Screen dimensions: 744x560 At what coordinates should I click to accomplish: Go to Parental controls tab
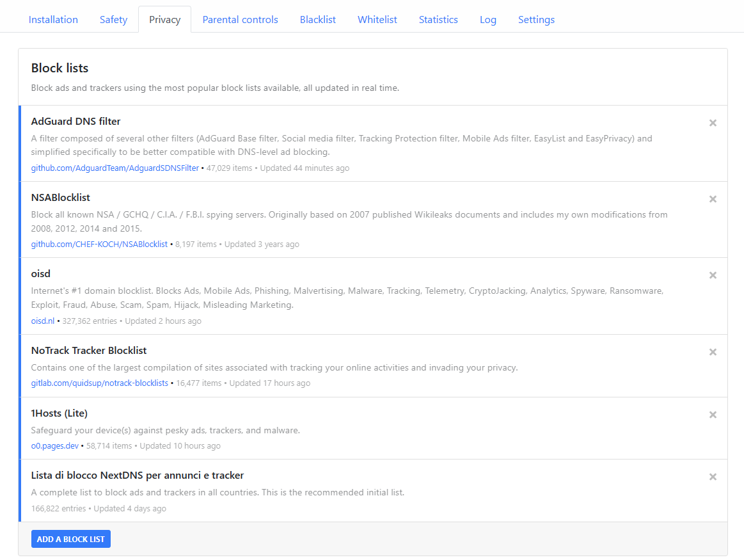(x=240, y=20)
